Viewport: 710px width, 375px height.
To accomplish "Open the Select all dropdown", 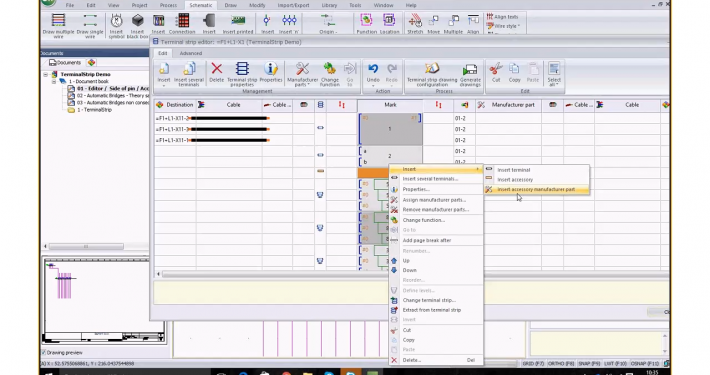I will pos(554,74).
